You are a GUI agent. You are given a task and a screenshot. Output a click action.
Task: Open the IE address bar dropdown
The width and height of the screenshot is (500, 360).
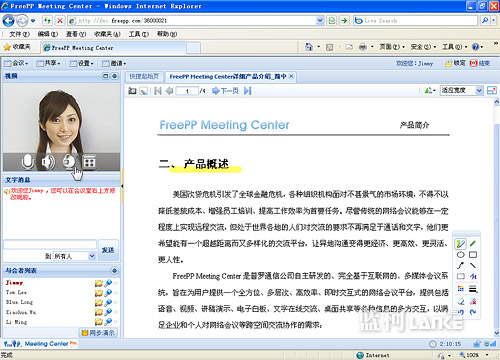(x=320, y=21)
